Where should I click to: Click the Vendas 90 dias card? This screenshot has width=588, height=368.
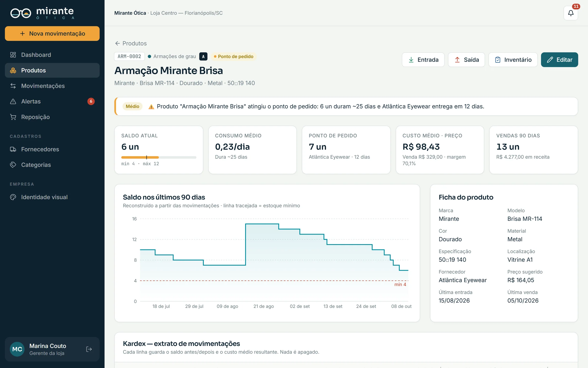(533, 150)
